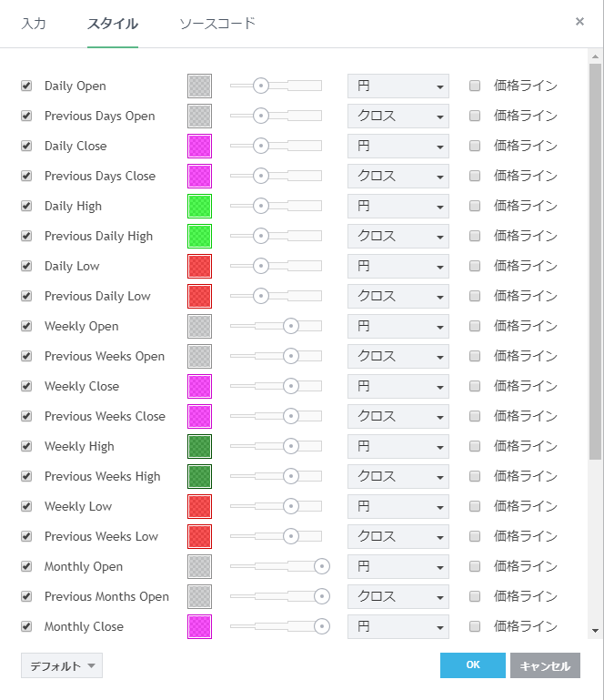The width and height of the screenshot is (604, 700).
Task: Open the ソースコード tab
Action: pyautogui.click(x=217, y=24)
